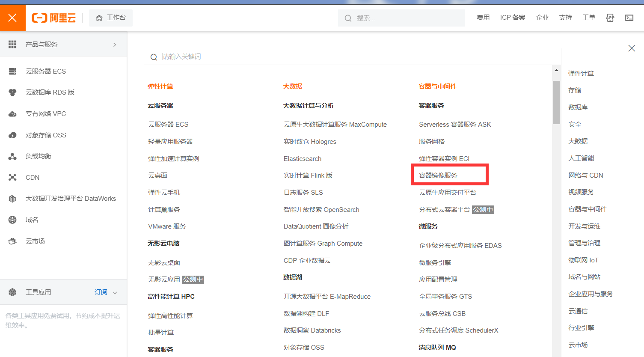Click the 云市场 sidebar icon

[12, 241]
